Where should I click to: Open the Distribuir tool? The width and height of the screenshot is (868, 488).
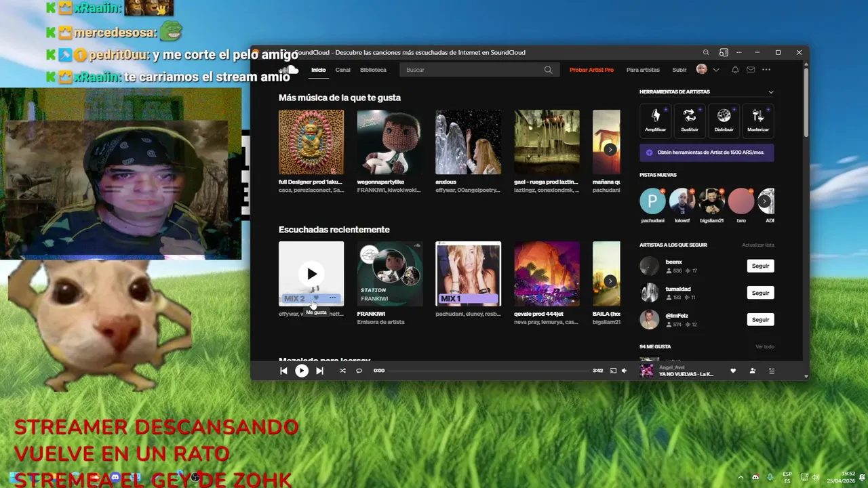click(724, 120)
